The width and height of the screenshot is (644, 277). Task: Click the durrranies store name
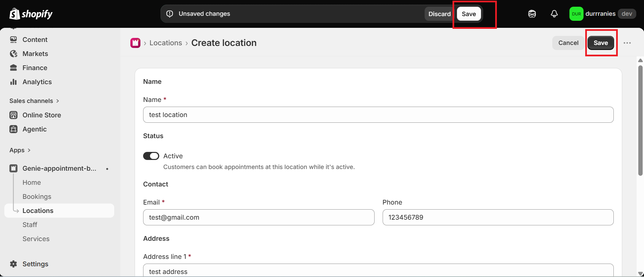coord(600,14)
